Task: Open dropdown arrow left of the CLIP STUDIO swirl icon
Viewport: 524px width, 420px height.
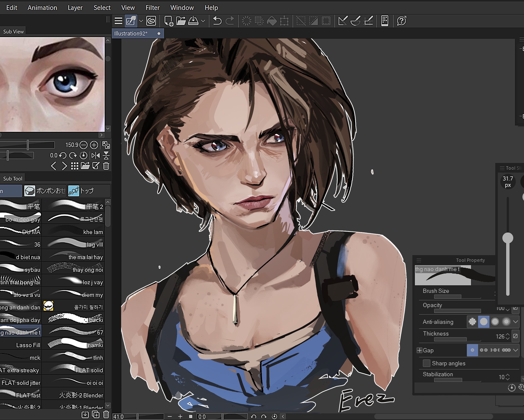Action: [141, 21]
